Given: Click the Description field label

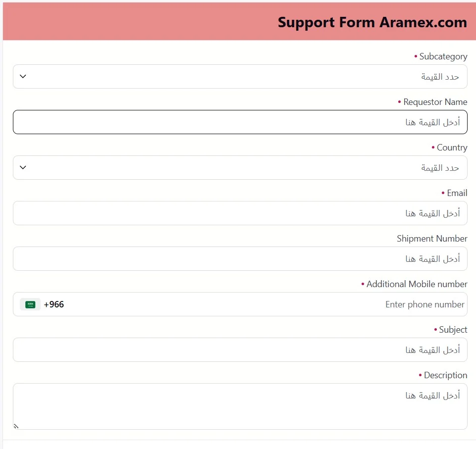Looking at the screenshot, I should point(445,375).
